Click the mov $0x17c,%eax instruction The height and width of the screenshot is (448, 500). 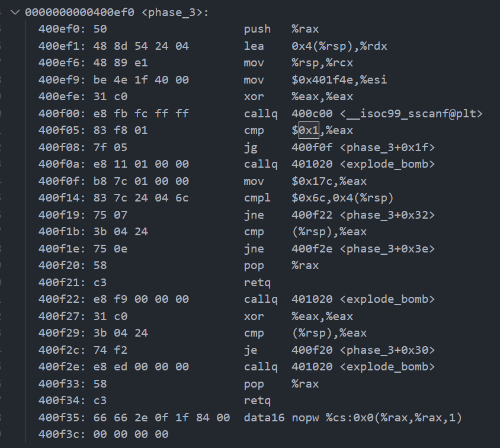pyautogui.click(x=305, y=181)
